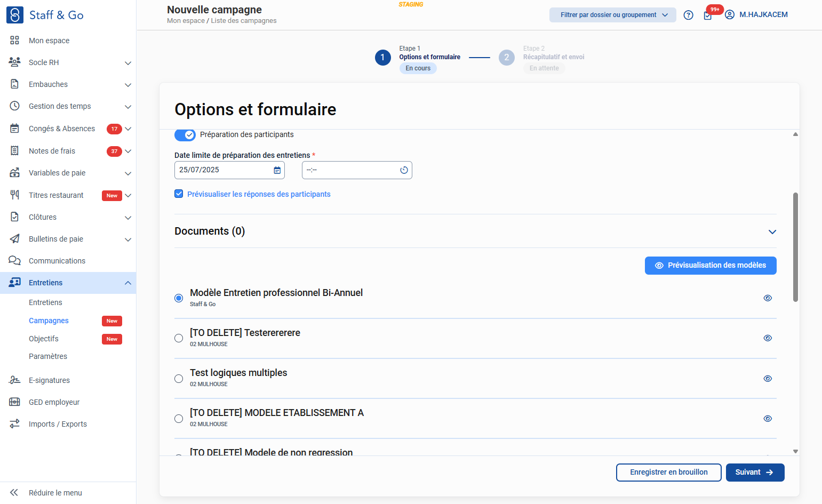The width and height of the screenshot is (822, 504).
Task: Click the GED employeur icon
Action: pos(15,402)
